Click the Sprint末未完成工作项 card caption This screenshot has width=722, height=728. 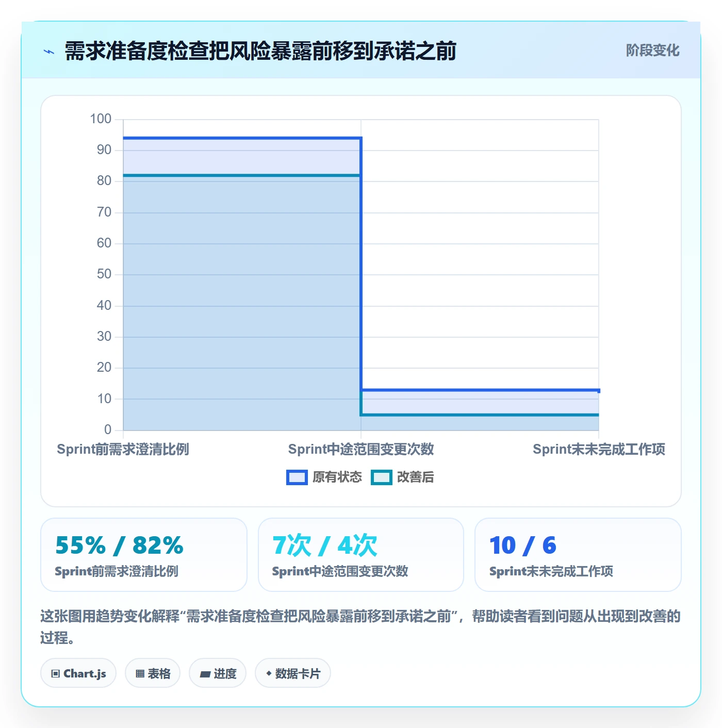tap(551, 571)
